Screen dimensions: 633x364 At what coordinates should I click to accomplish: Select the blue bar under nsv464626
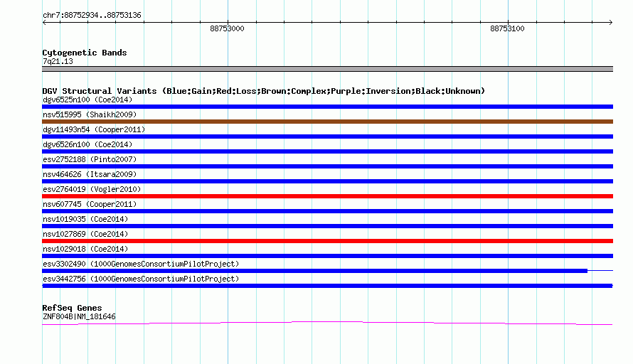point(327,181)
